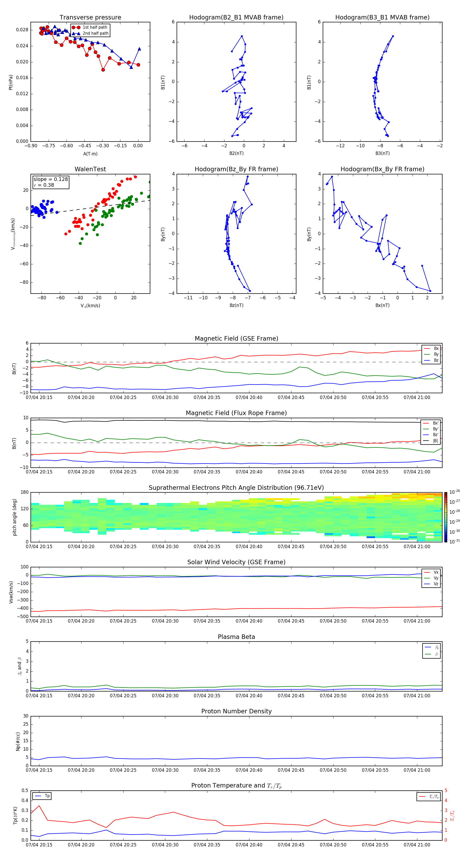The image size is (473, 868).
Task: Click '|B|' in Flux Rope Frame legend
Action: click(431, 441)
